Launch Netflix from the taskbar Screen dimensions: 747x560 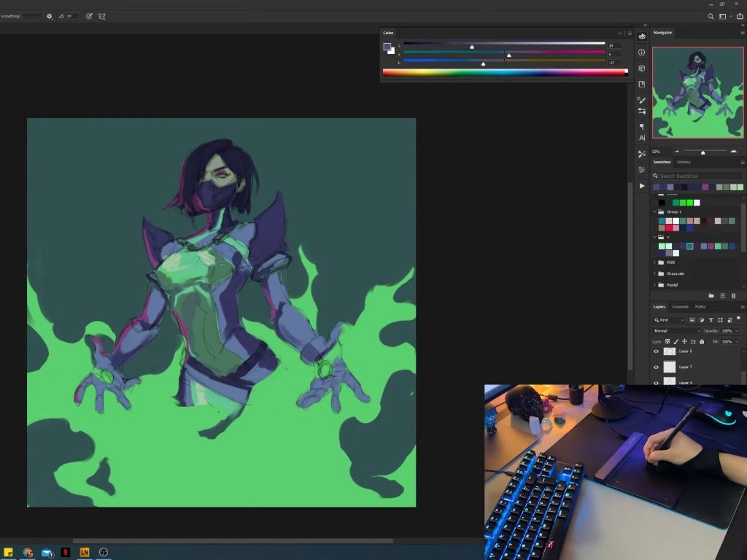pos(66,552)
